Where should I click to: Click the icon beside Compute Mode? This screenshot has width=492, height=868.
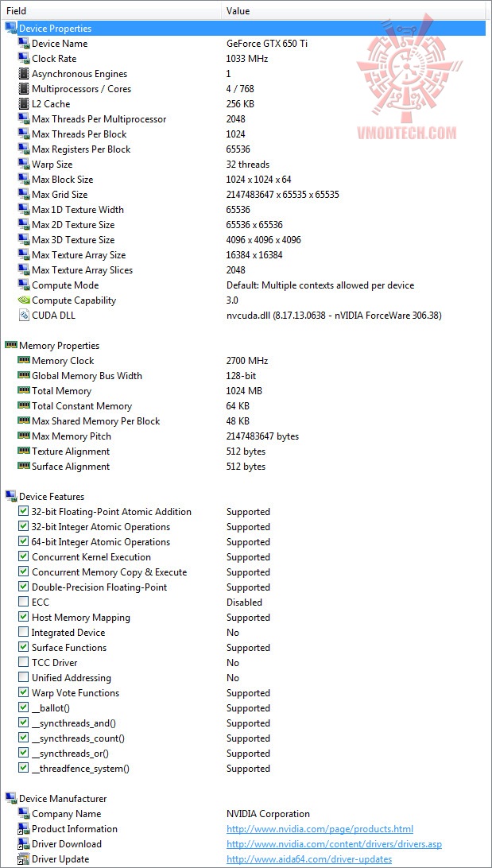pyautogui.click(x=24, y=285)
